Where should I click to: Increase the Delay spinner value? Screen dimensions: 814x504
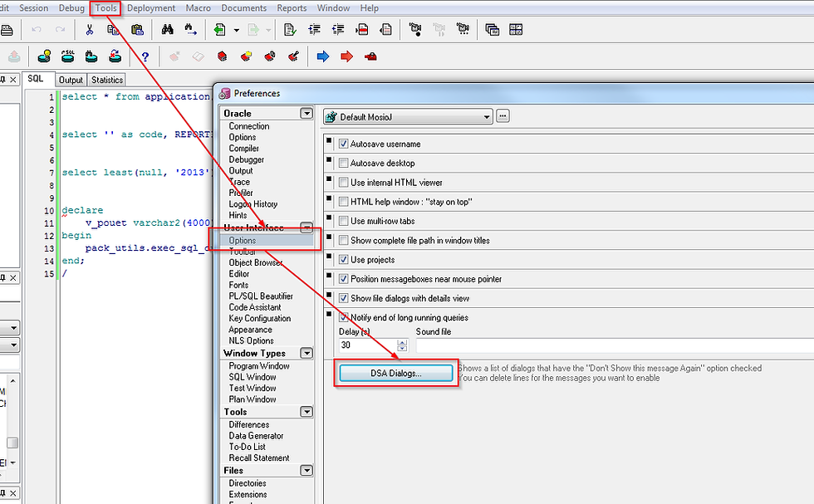pos(402,342)
